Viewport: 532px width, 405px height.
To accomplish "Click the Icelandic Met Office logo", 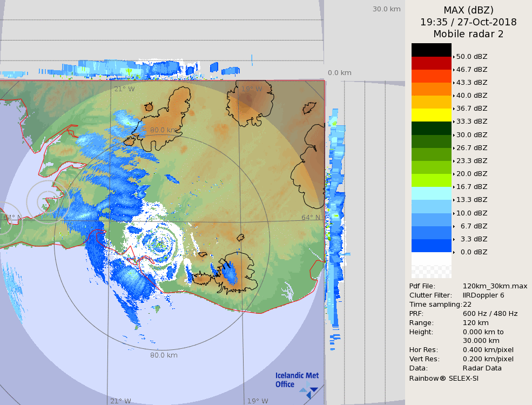I will tap(296, 380).
